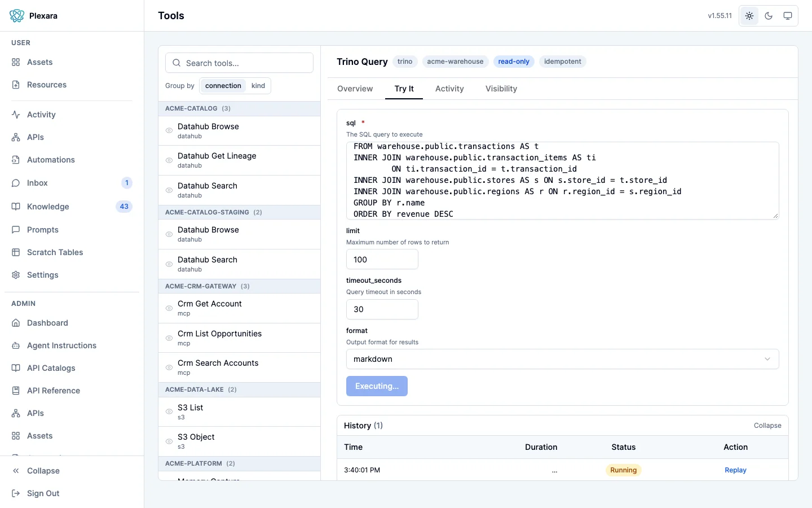Open Prompts in the sidebar
Screen dimensions: 812x508
click(x=72, y=230)
